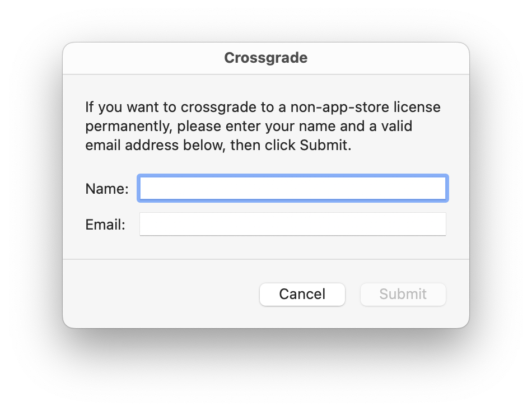Click the empty title bar left of "Crossgrade"
532x411 pixels.
tap(140, 58)
